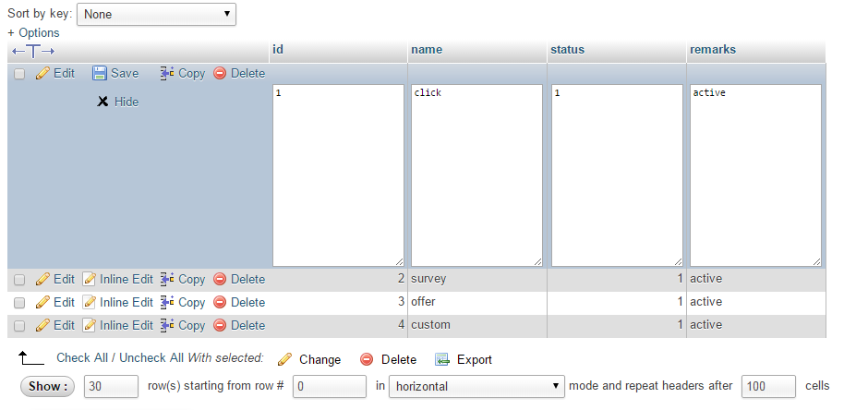Image resolution: width=868 pixels, height=410 pixels.
Task: Click the pencil Edit icon for survey row
Action: coord(42,279)
